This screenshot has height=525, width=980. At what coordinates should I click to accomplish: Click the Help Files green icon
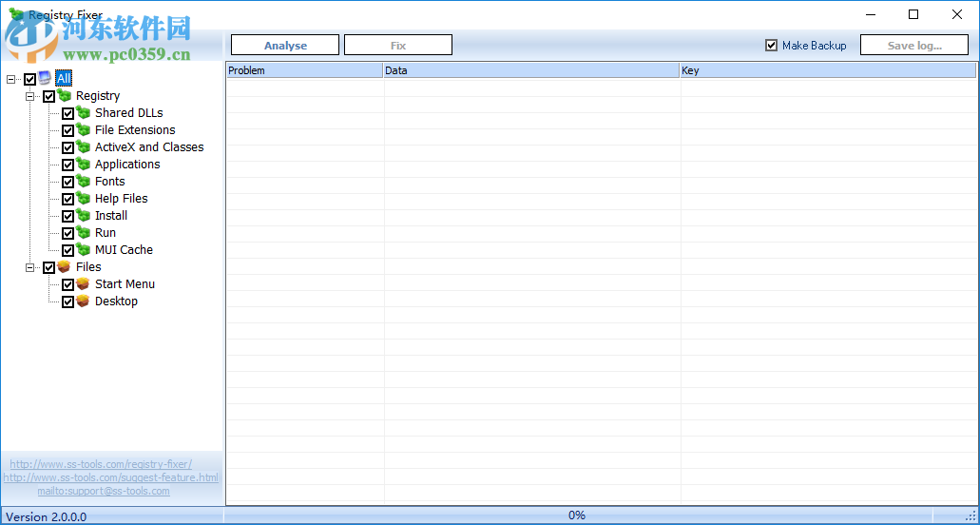tap(83, 198)
